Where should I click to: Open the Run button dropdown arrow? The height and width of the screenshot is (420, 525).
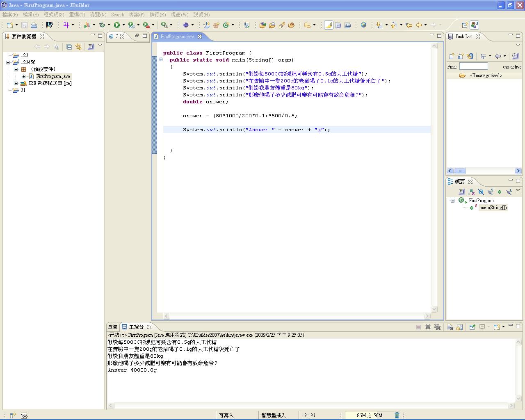(x=123, y=25)
